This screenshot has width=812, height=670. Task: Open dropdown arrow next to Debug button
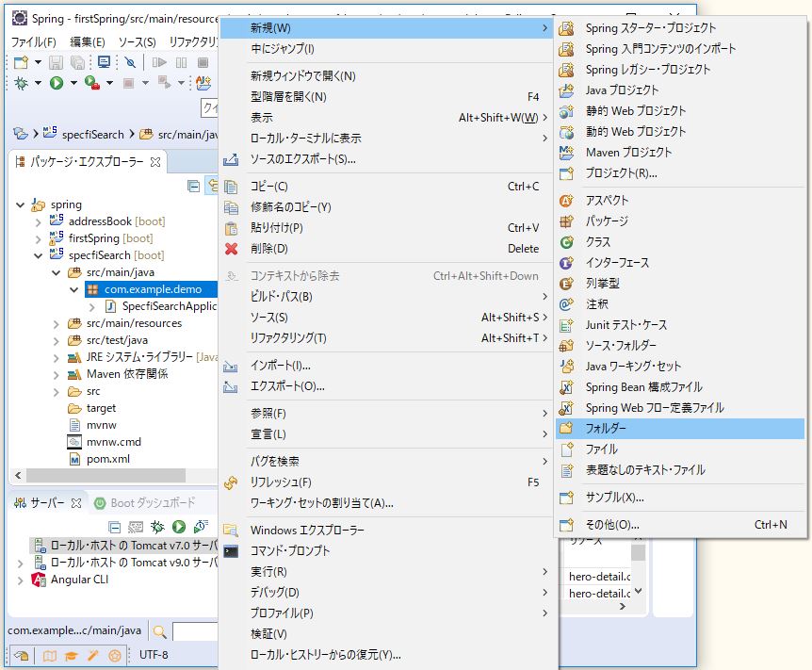38,83
